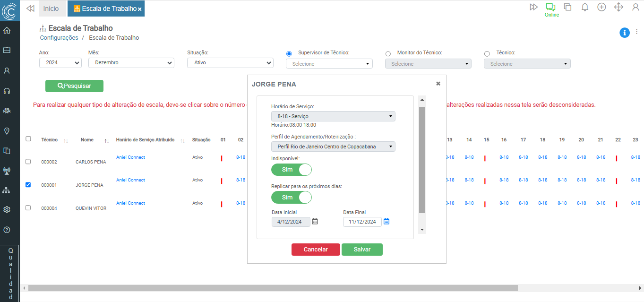This screenshot has width=644, height=302.
Task: Click the notification bell icon
Action: pyautogui.click(x=584, y=7)
